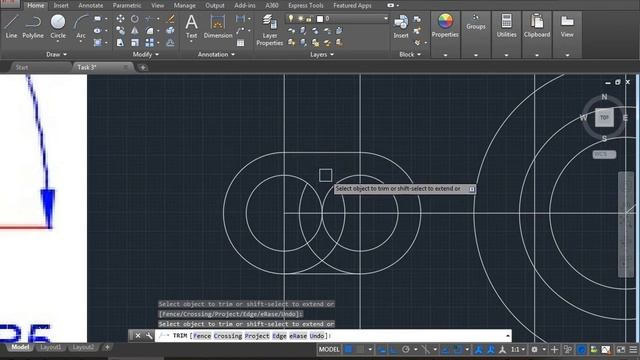Click the command line customize wrench icon
The image size is (640, 360).
149,336
